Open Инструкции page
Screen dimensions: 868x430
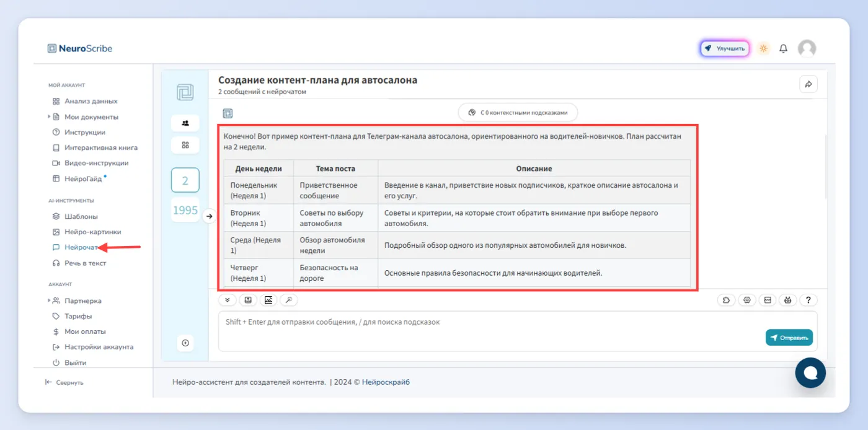point(78,132)
